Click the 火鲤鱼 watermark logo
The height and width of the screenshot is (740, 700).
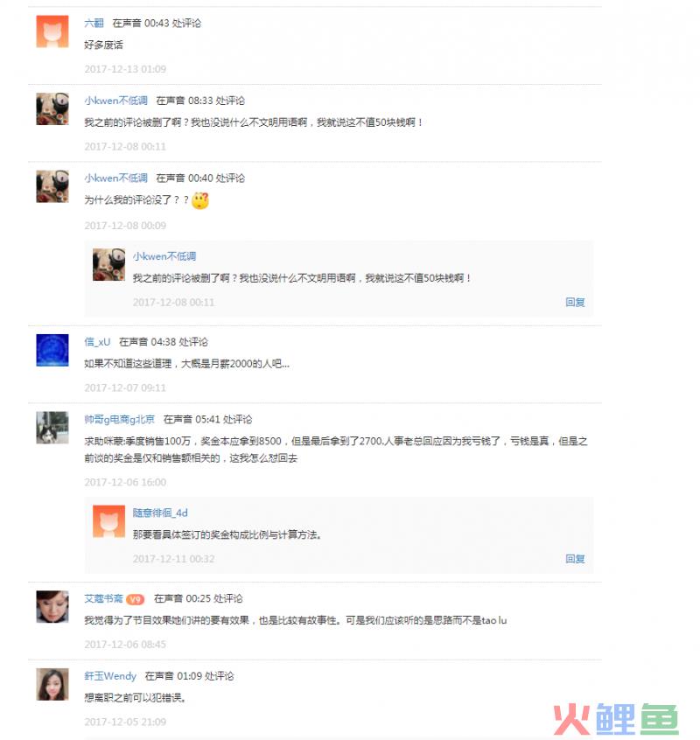coord(616,719)
